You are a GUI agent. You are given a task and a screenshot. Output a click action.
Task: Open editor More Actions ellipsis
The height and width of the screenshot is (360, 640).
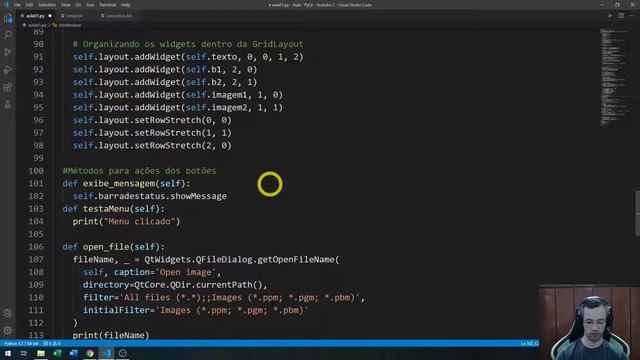[x=631, y=16]
